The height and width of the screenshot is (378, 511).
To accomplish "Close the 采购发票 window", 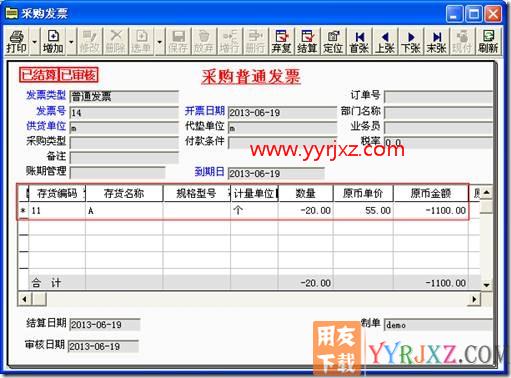I will tap(493, 14).
